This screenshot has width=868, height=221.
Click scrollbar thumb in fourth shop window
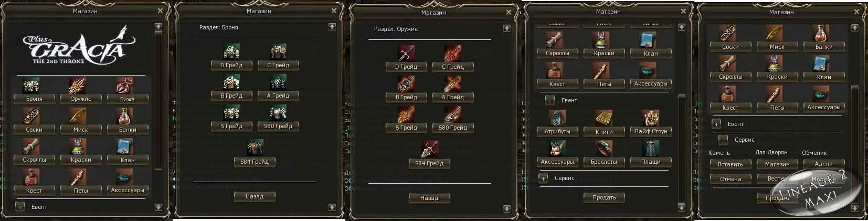pos(681,148)
